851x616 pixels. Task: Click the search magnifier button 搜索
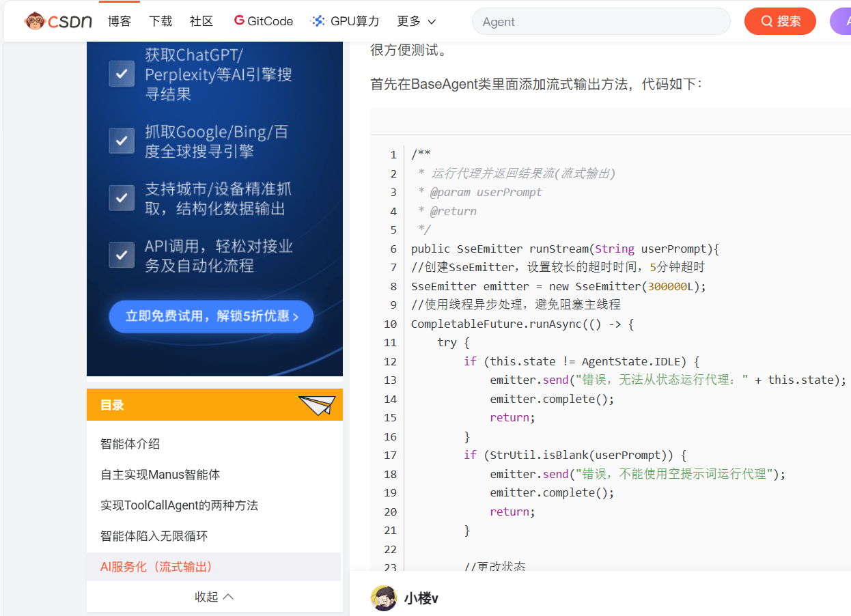780,21
